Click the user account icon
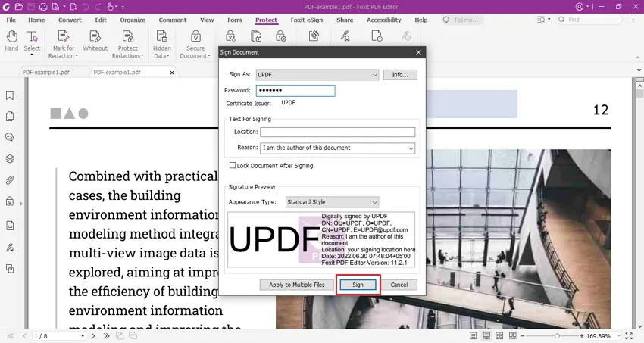Screen dimensions: 644x343 click(580, 7)
